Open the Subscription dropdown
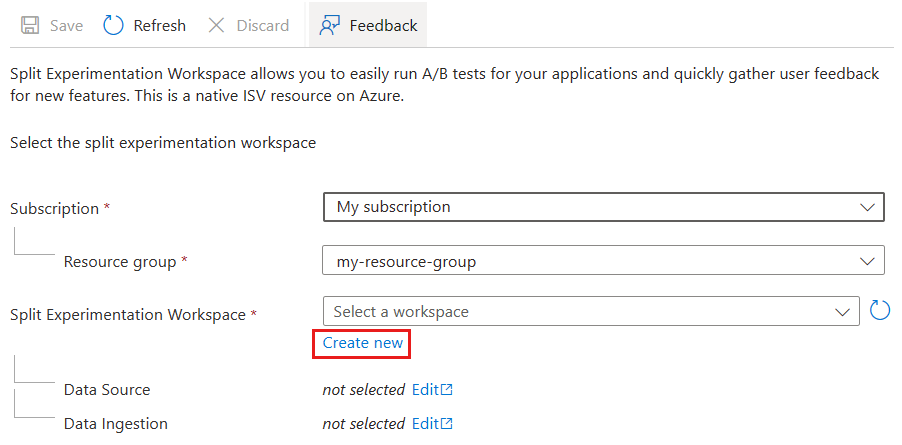This screenshot has height=445, width=902. click(603, 207)
